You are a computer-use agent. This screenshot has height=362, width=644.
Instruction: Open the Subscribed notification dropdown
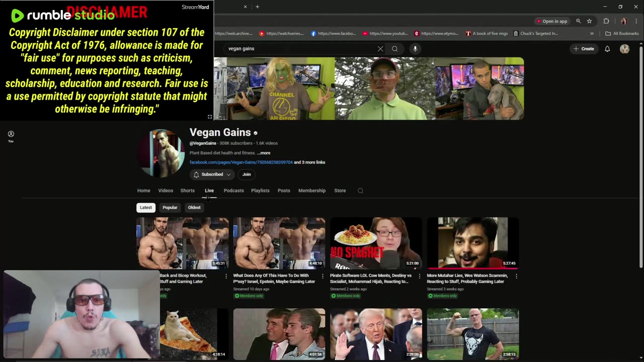coord(212,174)
